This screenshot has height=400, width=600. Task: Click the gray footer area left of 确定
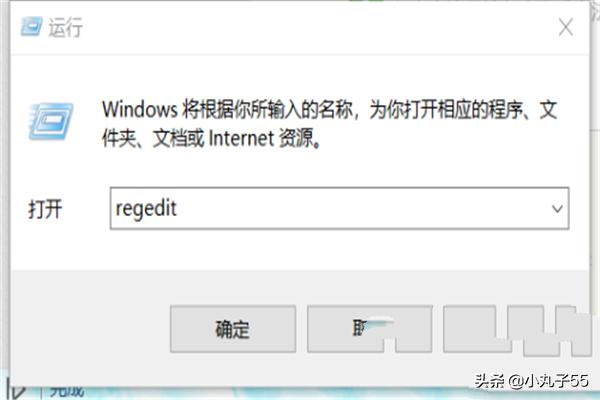click(x=90, y=329)
